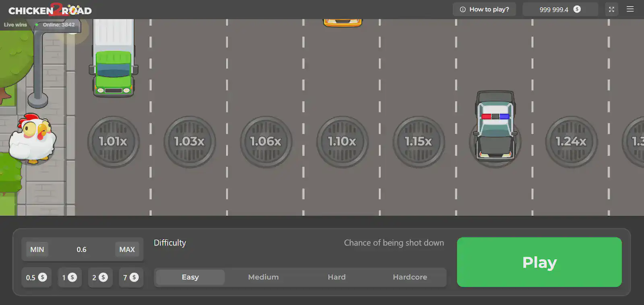Image resolution: width=644 pixels, height=305 pixels.
Task: Click the Online: 3842 counter
Action: pyautogui.click(x=58, y=25)
